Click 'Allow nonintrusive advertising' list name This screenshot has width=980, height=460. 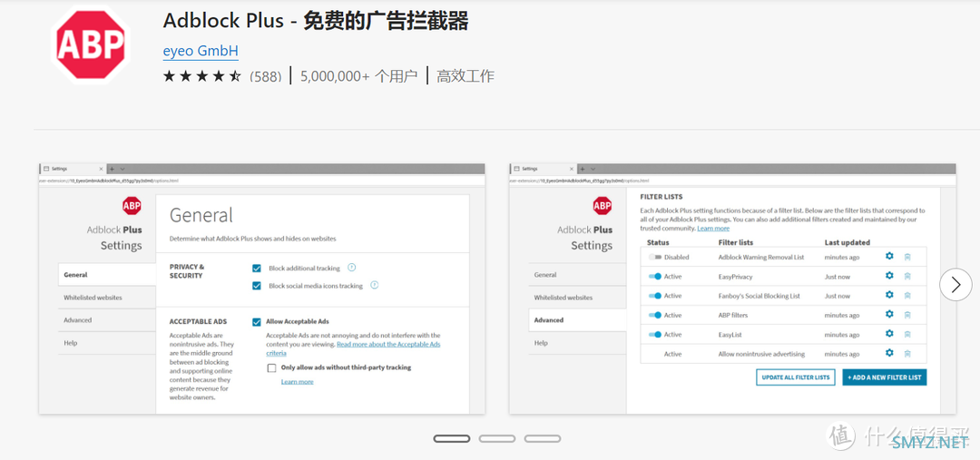(x=761, y=354)
